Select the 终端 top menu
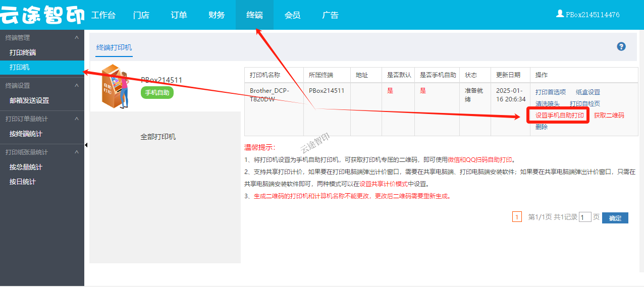 254,15
